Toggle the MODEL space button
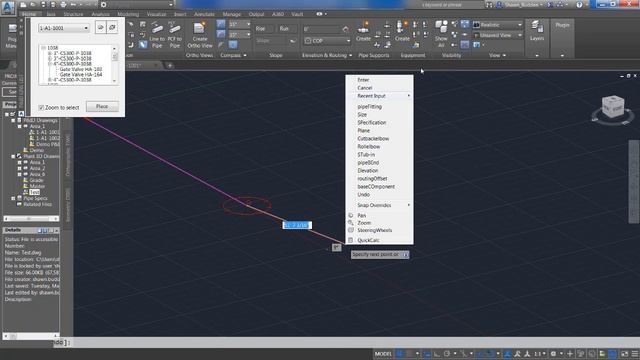 tap(383, 354)
